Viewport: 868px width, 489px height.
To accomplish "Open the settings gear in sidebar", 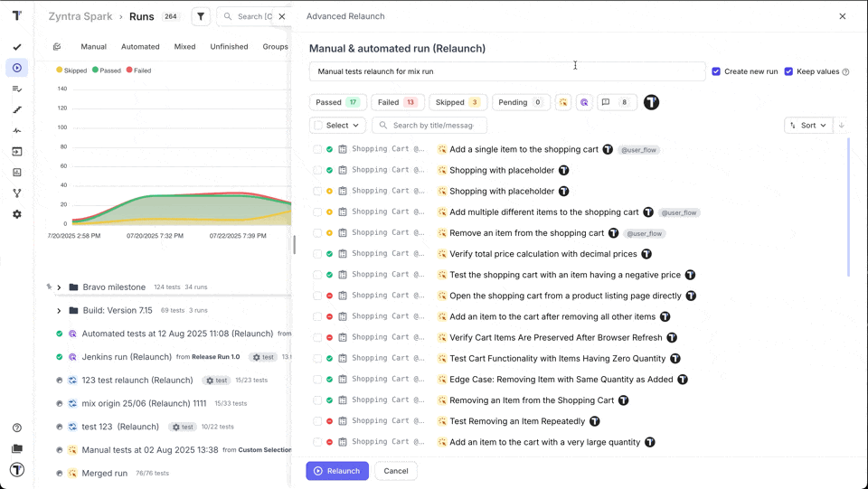I will pyautogui.click(x=16, y=214).
